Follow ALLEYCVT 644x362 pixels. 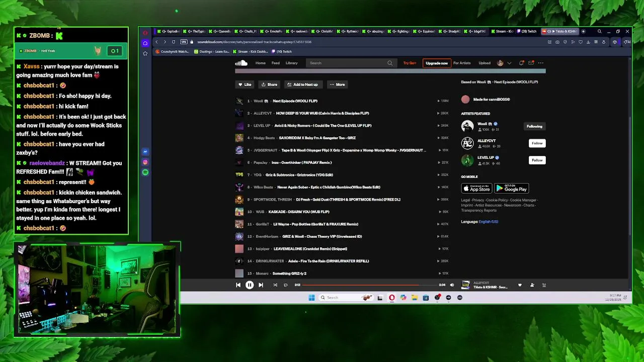tap(537, 143)
